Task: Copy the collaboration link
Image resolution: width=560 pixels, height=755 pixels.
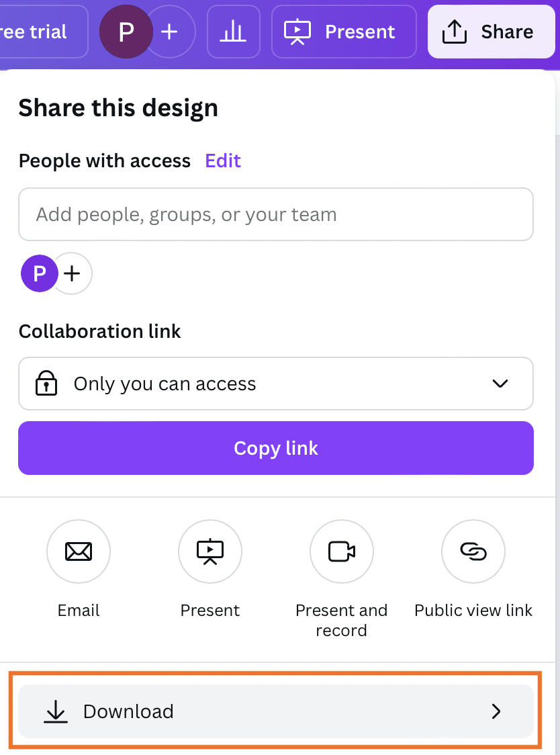Action: [x=276, y=448]
